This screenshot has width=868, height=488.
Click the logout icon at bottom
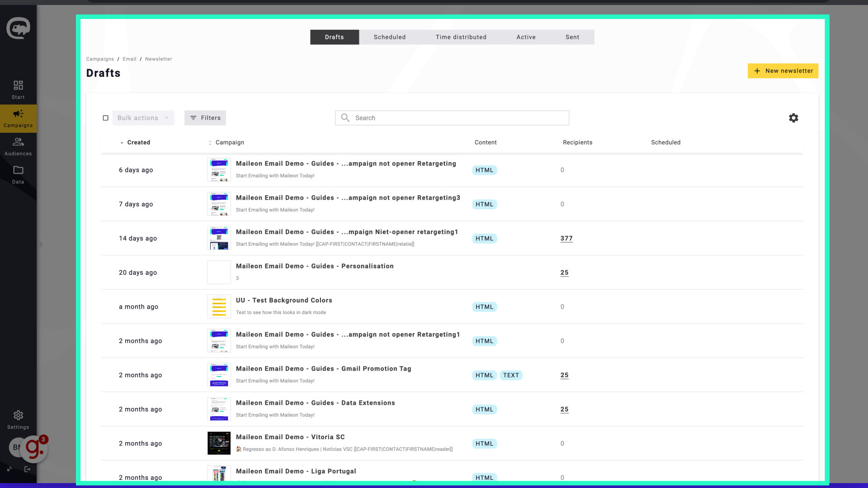click(28, 469)
